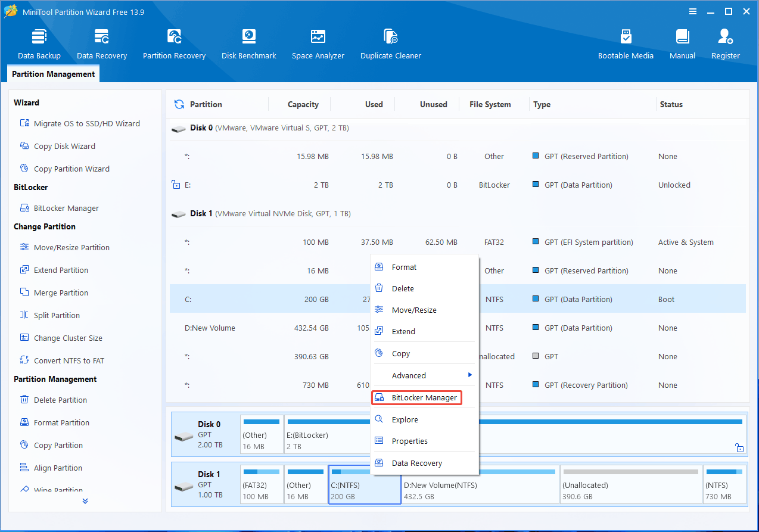The width and height of the screenshot is (759, 532).
Task: Choose Move/Resize Partition in sidebar
Action: tap(64, 247)
